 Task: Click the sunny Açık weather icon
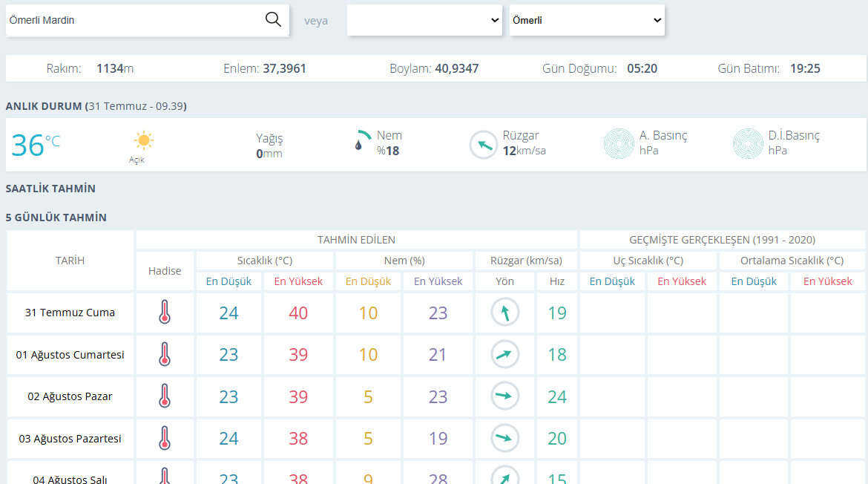point(143,140)
